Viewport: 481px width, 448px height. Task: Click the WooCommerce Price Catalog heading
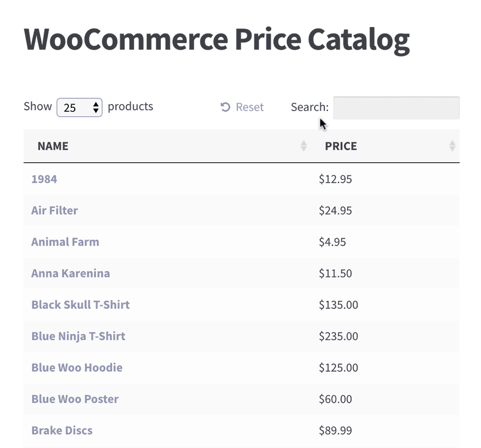click(x=217, y=38)
